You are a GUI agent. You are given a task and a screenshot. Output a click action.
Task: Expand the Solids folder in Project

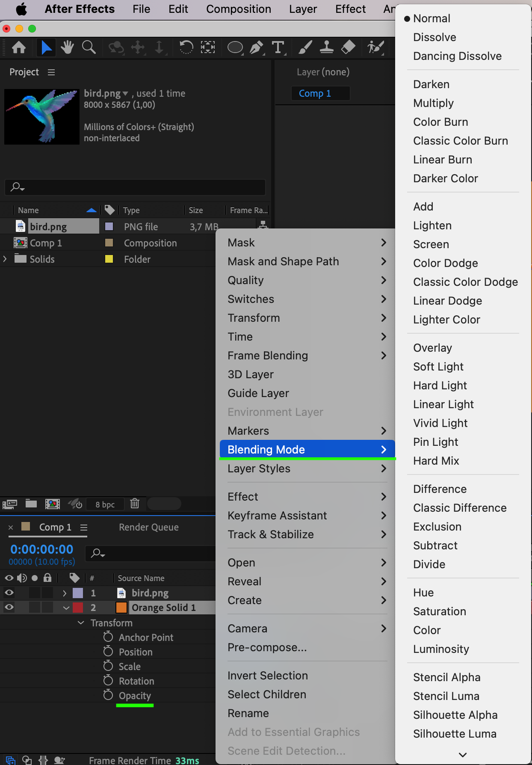(5, 259)
